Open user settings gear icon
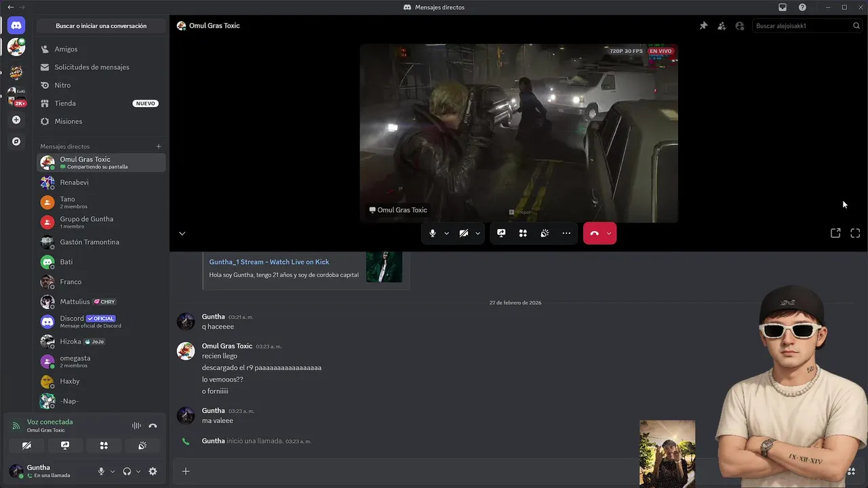The image size is (868, 488). (x=153, y=471)
